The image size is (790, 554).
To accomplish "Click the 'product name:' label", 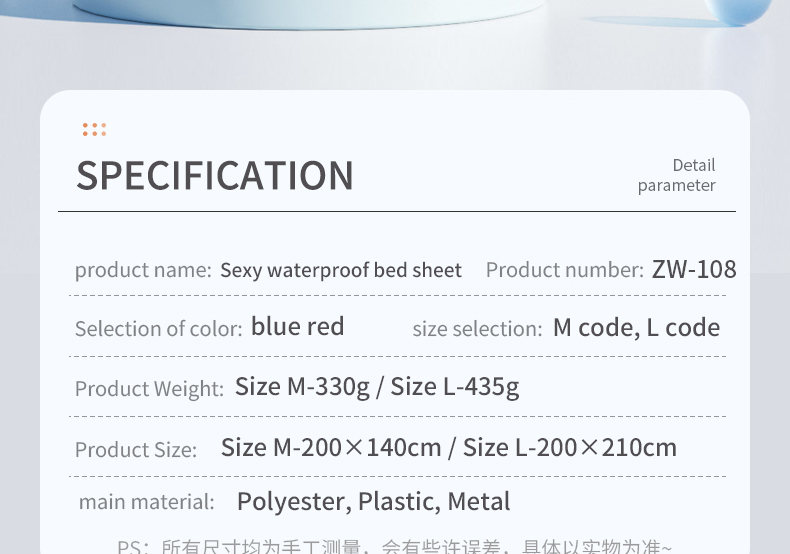I will [143, 270].
